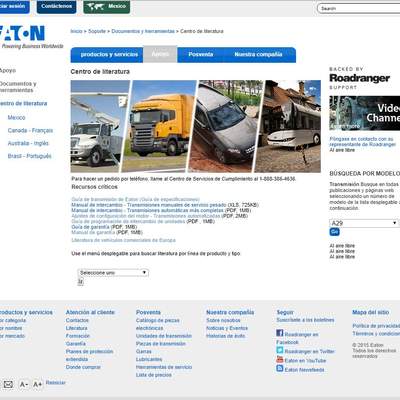This screenshot has width=400, height=400.
Task: Select Australia - Inglés in sidebar
Action: (28, 143)
